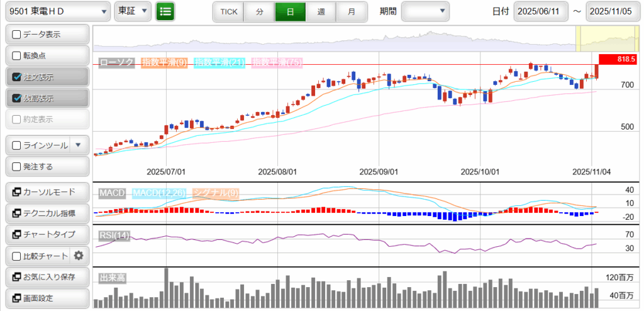Toggle the 転換点 checkbox
Image resolution: width=644 pixels, height=311 pixels.
[x=17, y=56]
